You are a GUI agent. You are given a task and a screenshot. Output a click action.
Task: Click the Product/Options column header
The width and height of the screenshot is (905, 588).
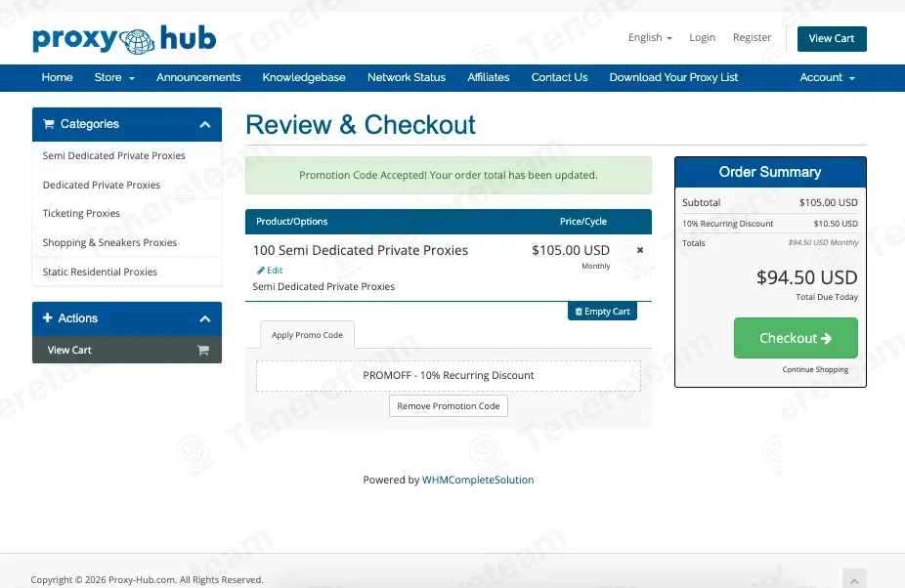(x=291, y=222)
